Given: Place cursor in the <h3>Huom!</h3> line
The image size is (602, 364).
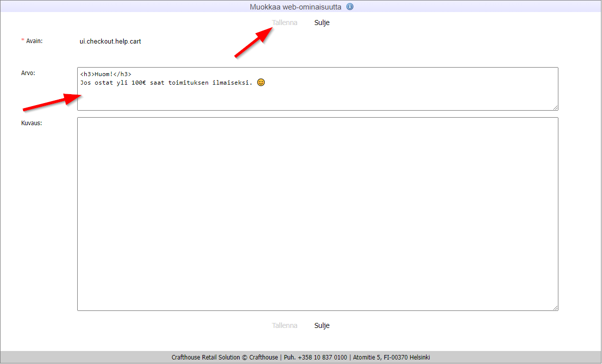Looking at the screenshot, I should [x=106, y=74].
